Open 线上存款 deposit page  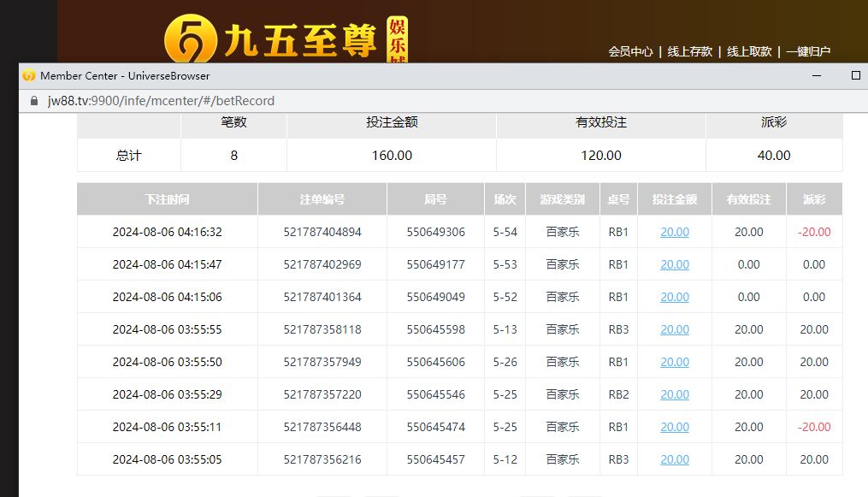(x=689, y=51)
